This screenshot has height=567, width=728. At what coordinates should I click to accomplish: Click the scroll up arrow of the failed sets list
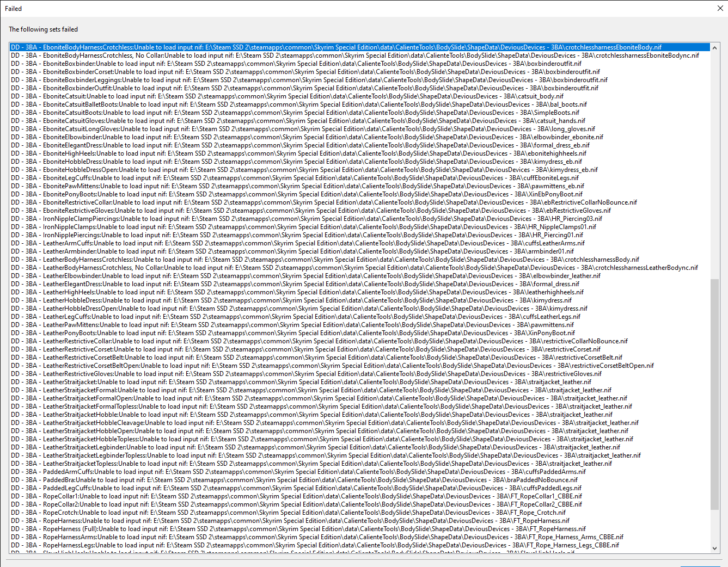coord(714,48)
